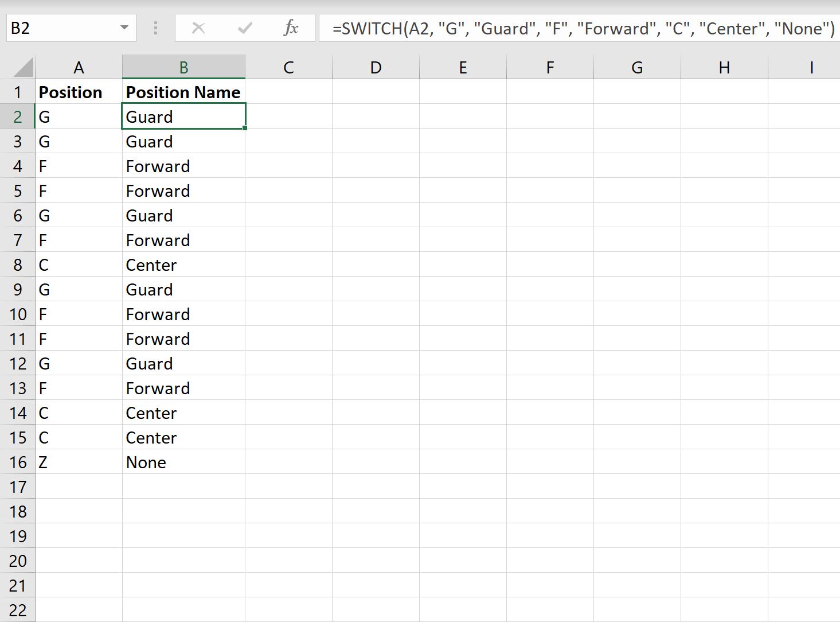
Task: Click the cell containing Z in column A
Action: click(x=79, y=462)
